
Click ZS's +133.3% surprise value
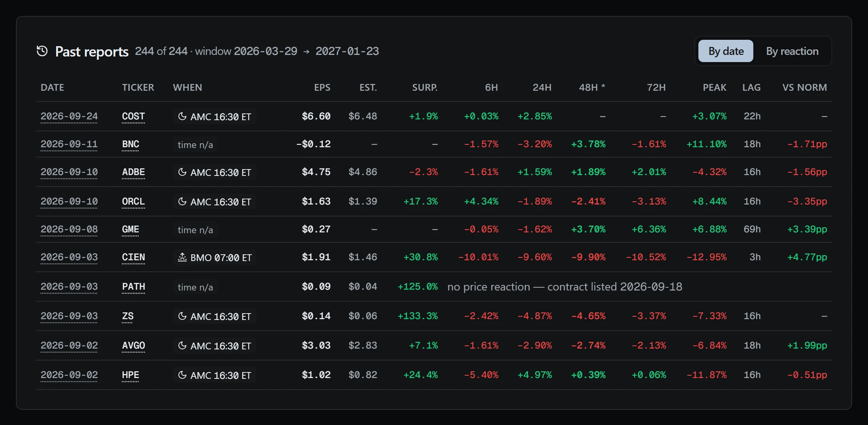coord(418,316)
